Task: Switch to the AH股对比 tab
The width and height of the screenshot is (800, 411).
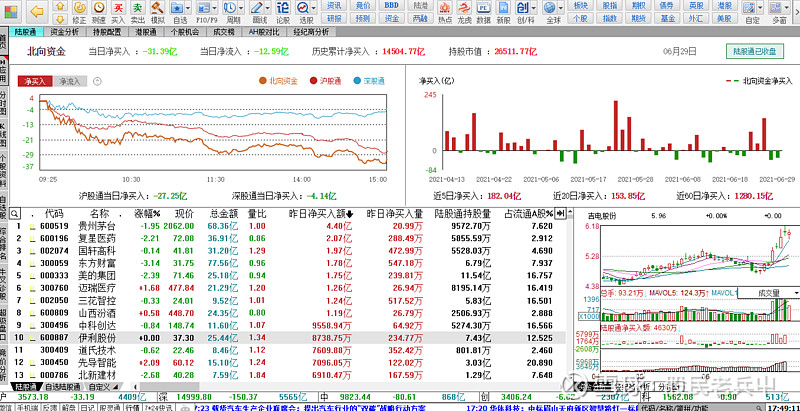Action: click(264, 32)
